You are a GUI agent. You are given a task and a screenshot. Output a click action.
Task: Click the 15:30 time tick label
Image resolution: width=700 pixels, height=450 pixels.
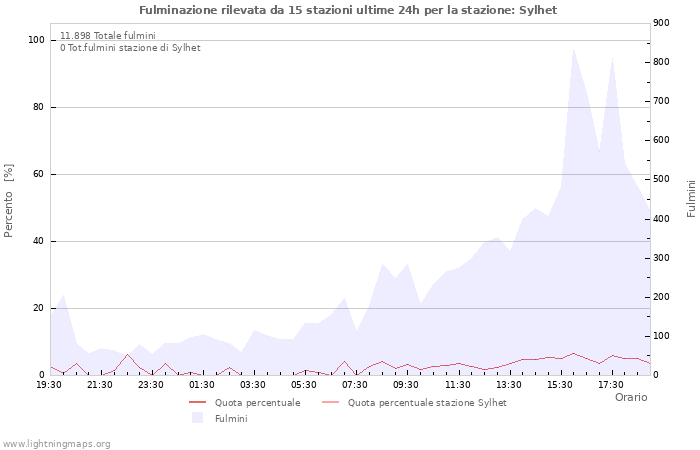click(x=559, y=384)
